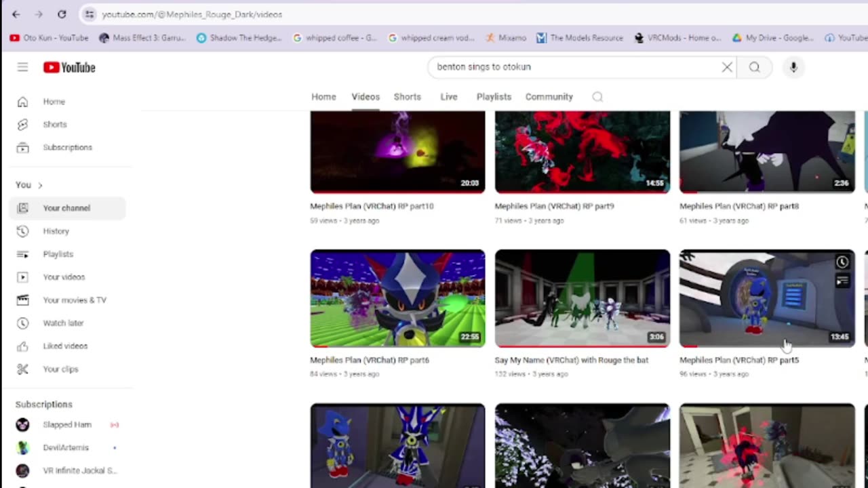Screen dimensions: 868x488
Task: Click the browser back arrow
Action: pyautogui.click(x=16, y=14)
